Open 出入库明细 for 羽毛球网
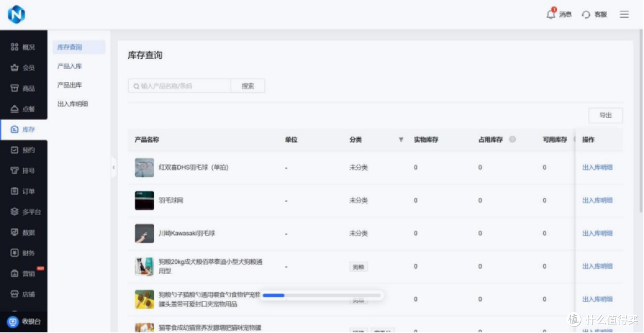The height and width of the screenshot is (333, 644). [x=597, y=200]
